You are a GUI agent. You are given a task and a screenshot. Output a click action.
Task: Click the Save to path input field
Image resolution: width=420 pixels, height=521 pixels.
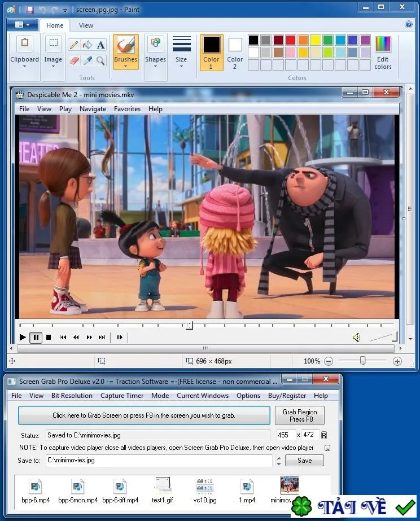point(159,461)
